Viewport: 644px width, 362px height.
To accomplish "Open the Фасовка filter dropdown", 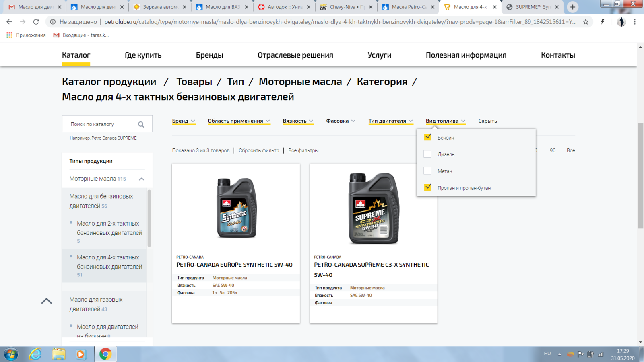I will coord(341,121).
